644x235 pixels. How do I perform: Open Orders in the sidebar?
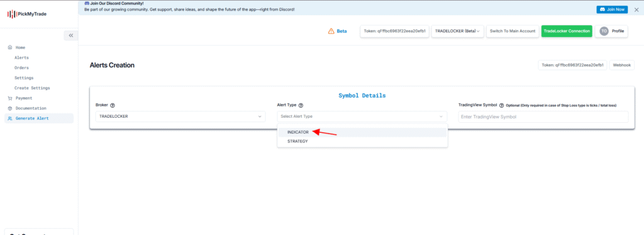click(21, 68)
